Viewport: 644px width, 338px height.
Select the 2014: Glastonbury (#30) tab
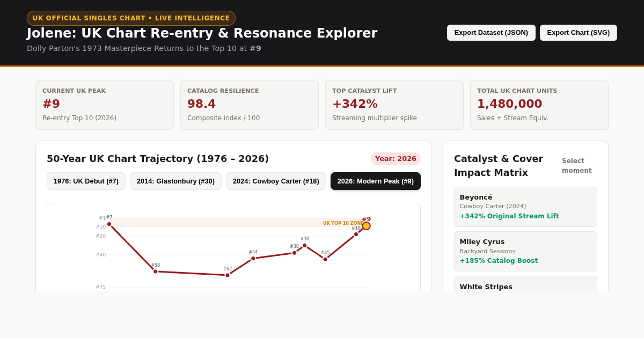click(175, 181)
